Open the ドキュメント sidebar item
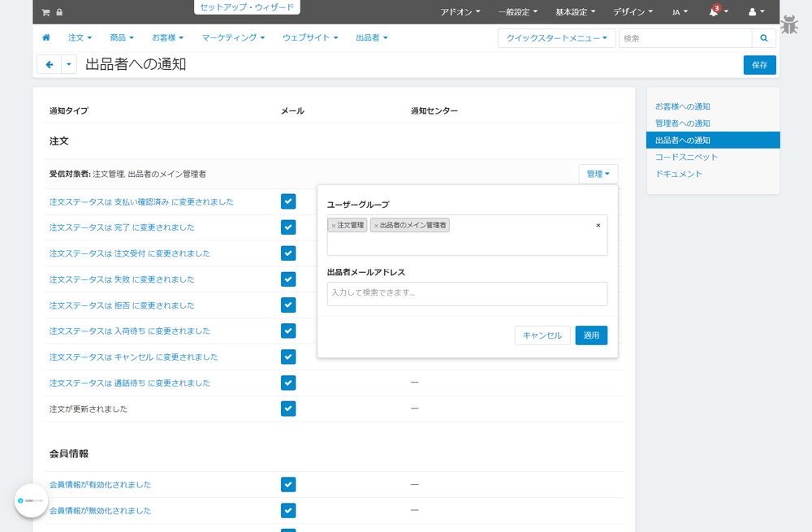This screenshot has width=812, height=532. [x=678, y=174]
